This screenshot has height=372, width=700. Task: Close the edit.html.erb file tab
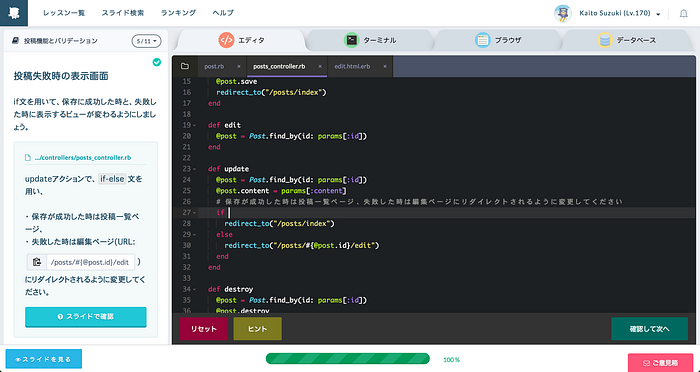click(x=385, y=66)
